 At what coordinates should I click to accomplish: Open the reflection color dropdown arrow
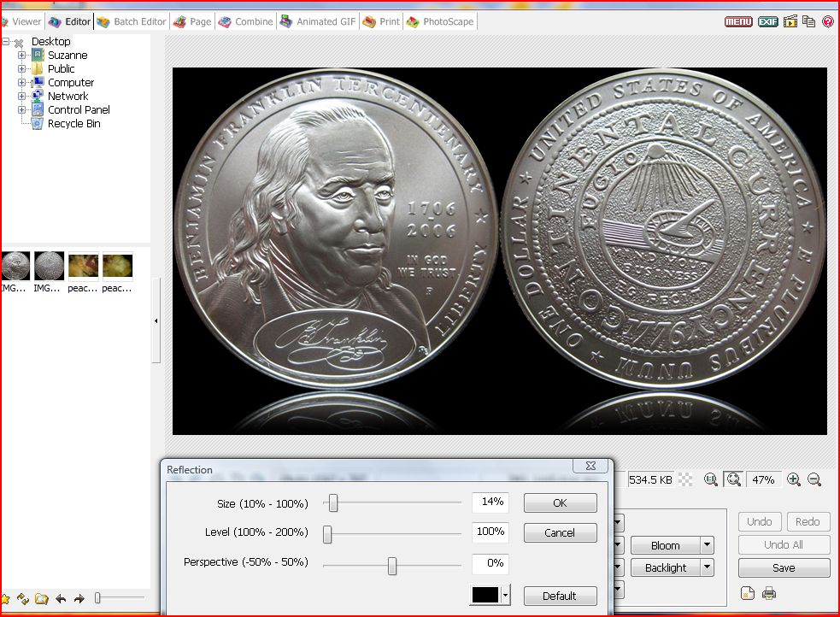pyautogui.click(x=506, y=595)
